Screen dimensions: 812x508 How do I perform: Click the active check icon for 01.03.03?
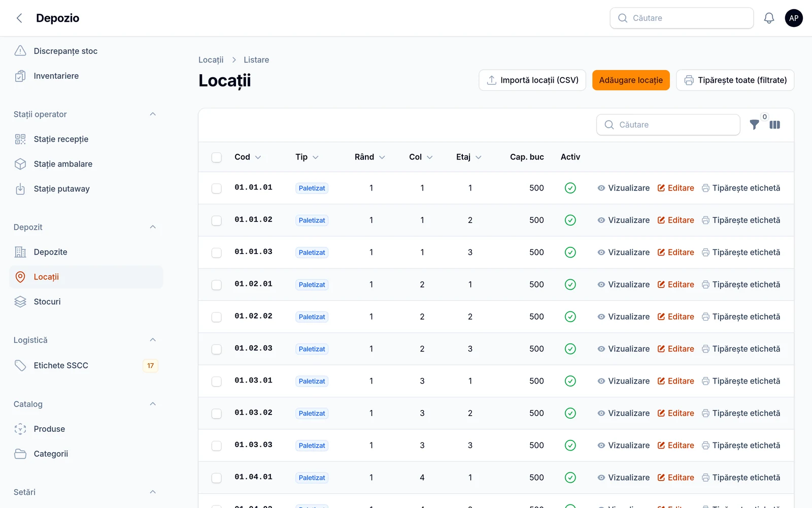[x=570, y=446]
